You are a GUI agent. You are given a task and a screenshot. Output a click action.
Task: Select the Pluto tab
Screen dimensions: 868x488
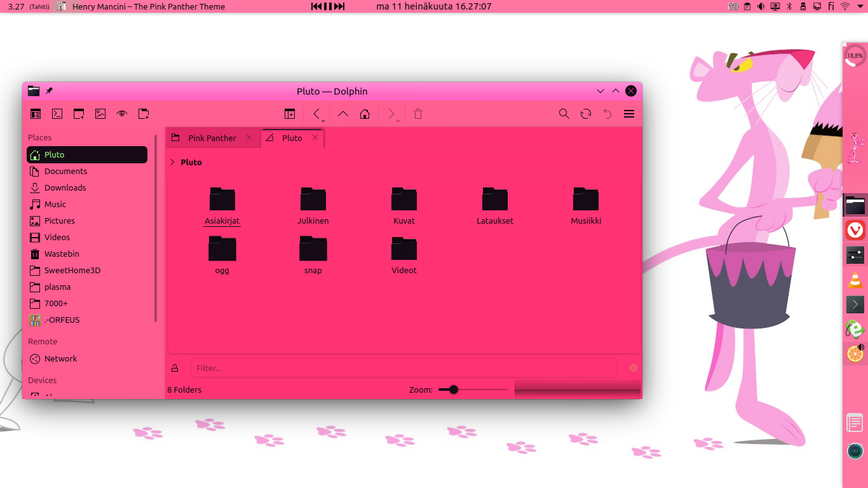(292, 138)
